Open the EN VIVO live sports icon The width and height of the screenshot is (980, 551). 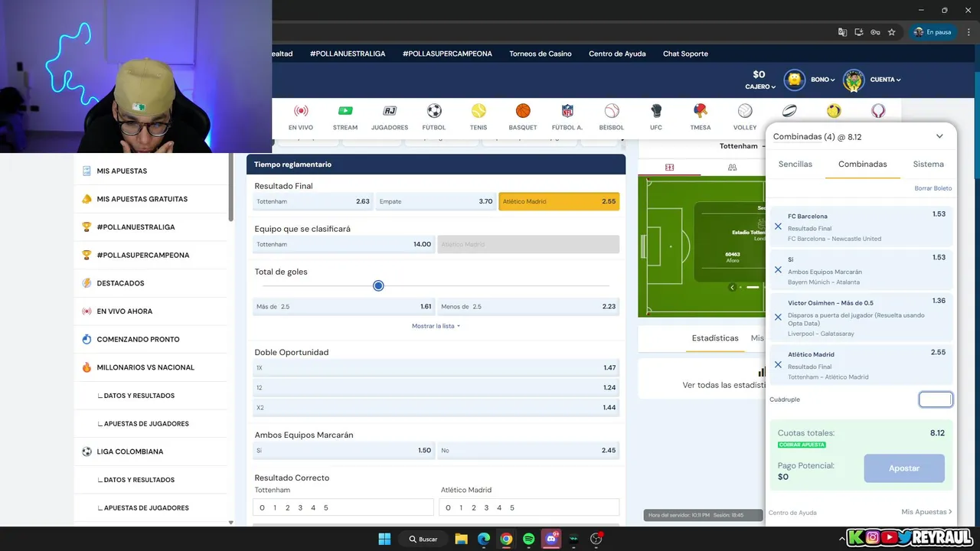point(301,111)
